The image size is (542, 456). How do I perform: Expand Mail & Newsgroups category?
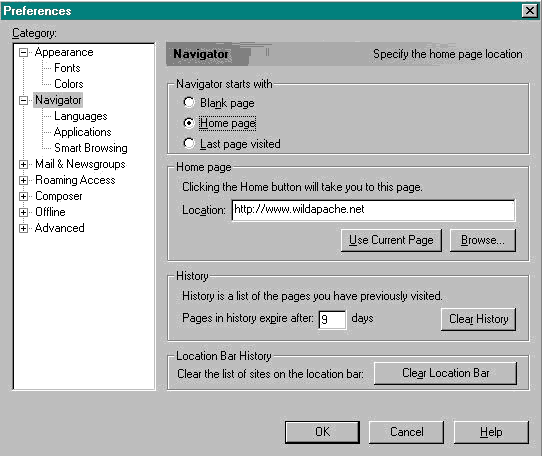(24, 164)
